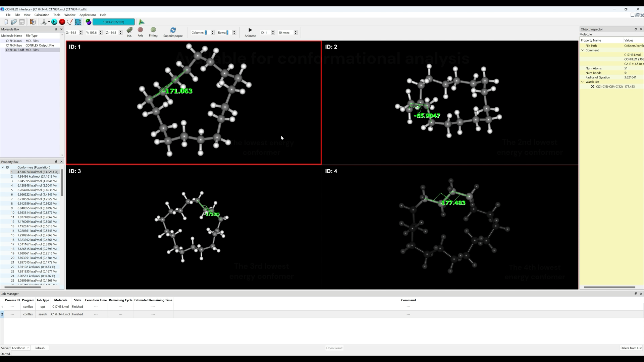Toggle atom numbering with the red 1 icon
644x362 pixels.
[x=62, y=22]
